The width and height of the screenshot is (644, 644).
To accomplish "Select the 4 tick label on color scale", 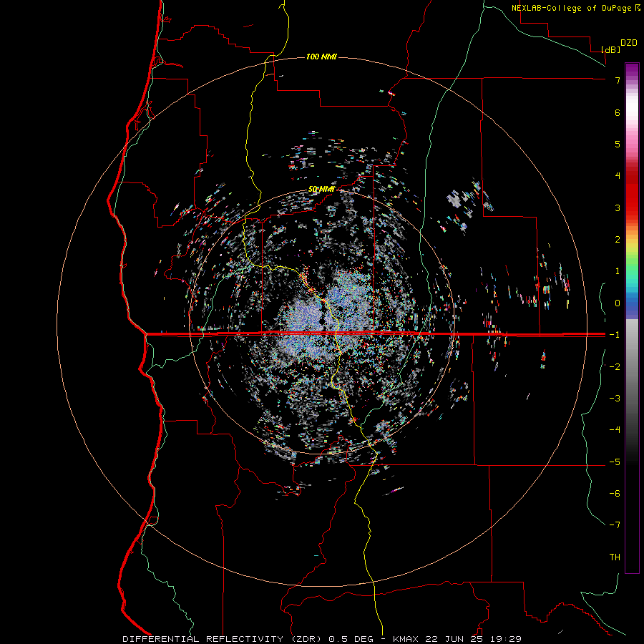I will (618, 176).
